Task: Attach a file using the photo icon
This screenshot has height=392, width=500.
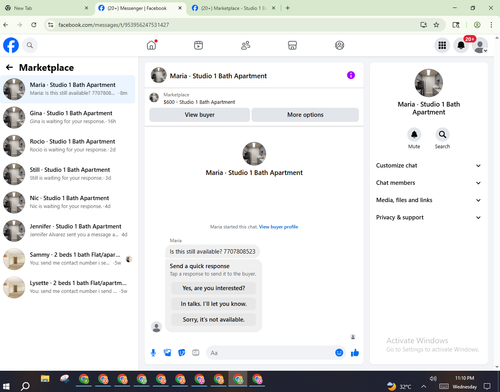Action: 167,353
